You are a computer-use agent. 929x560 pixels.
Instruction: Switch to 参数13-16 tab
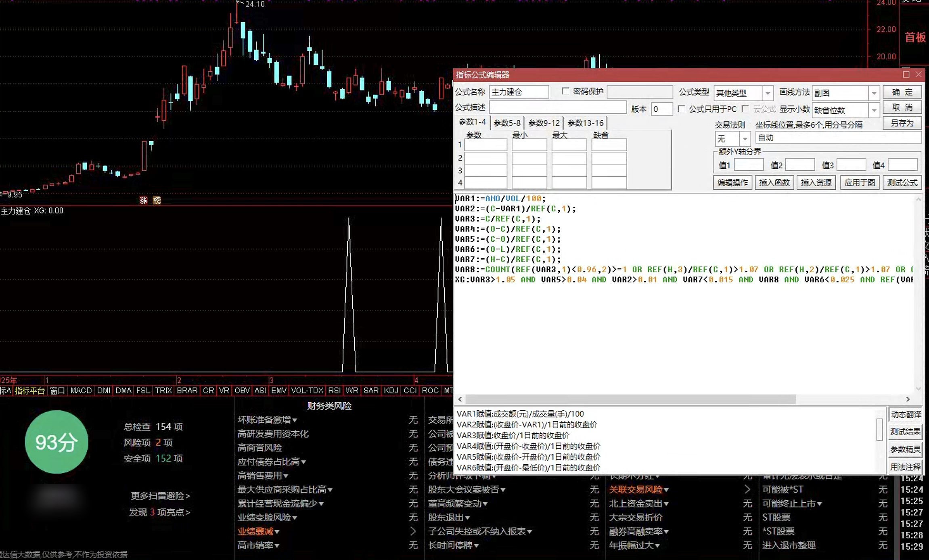(x=586, y=123)
